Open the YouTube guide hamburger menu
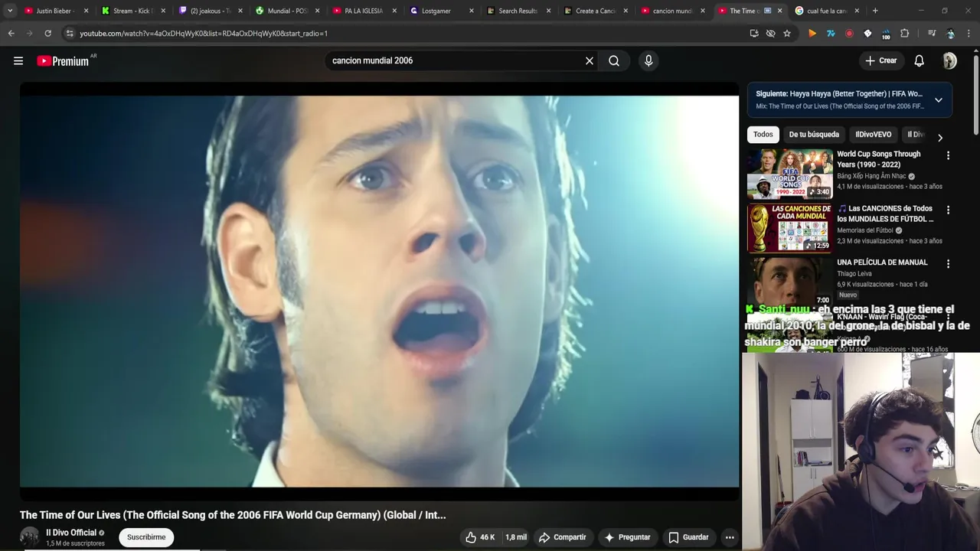The height and width of the screenshot is (551, 980). click(x=18, y=60)
